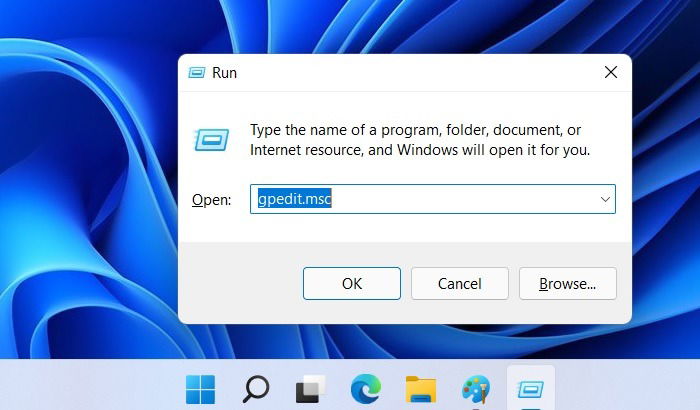Click the Cancel button
The image size is (700, 410).
click(460, 284)
